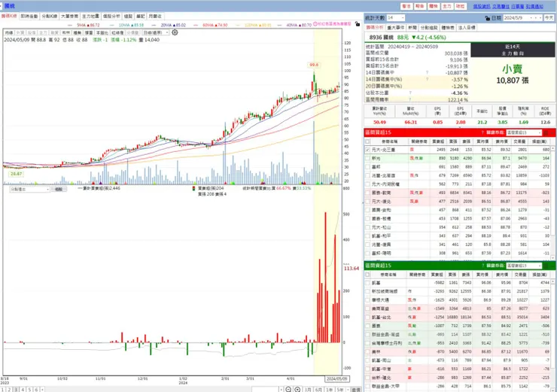557x392 pixels.
Task: Open the 體檢表 tab in right panel
Action: (448, 27)
